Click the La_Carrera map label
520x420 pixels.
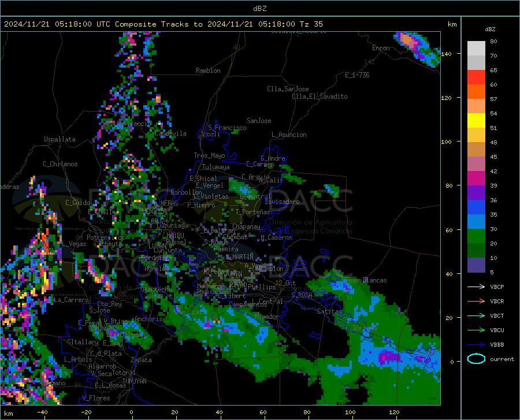[71, 300]
